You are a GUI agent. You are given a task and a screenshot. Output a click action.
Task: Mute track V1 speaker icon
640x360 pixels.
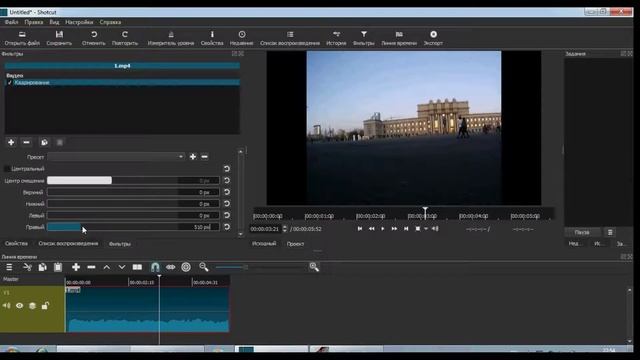pyautogui.click(x=7, y=306)
